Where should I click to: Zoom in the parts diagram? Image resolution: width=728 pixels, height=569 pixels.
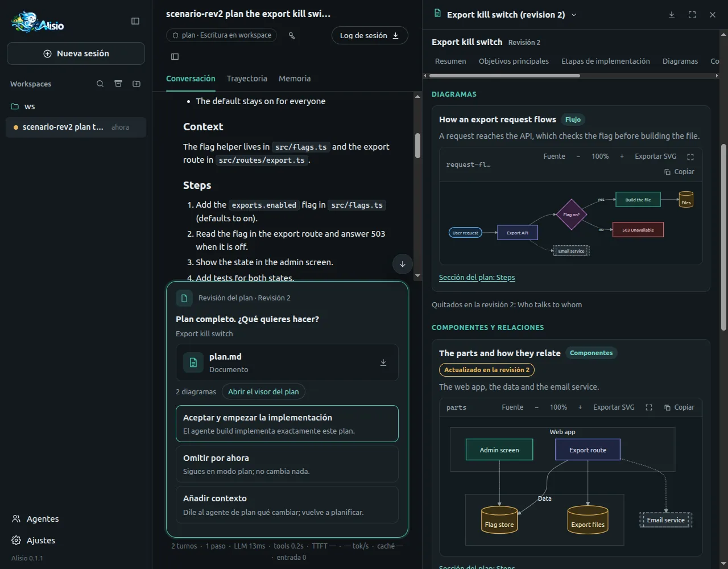(580, 407)
